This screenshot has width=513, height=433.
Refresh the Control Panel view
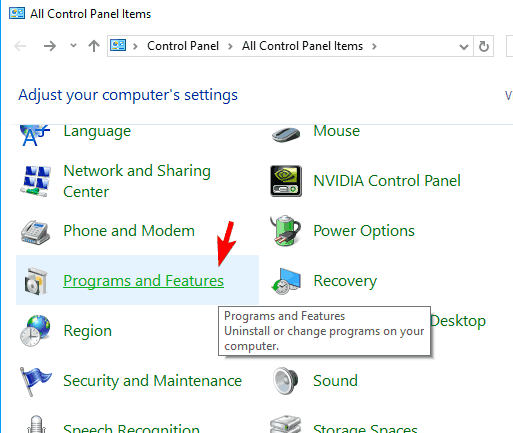tap(484, 46)
